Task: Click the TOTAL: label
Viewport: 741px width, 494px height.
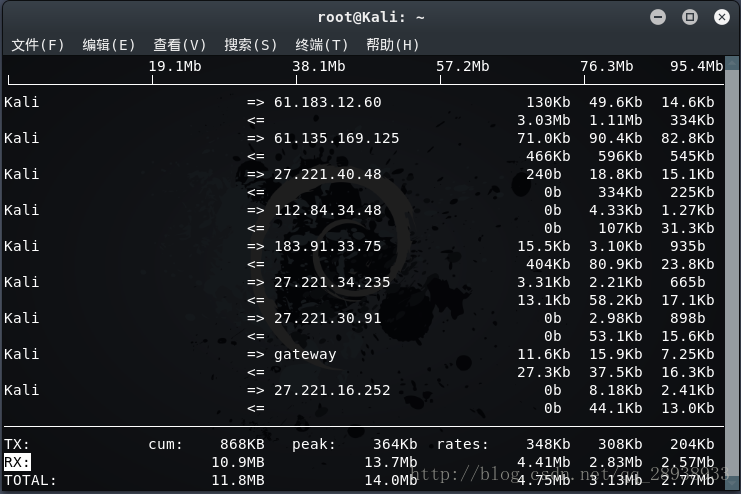Action: [30, 480]
